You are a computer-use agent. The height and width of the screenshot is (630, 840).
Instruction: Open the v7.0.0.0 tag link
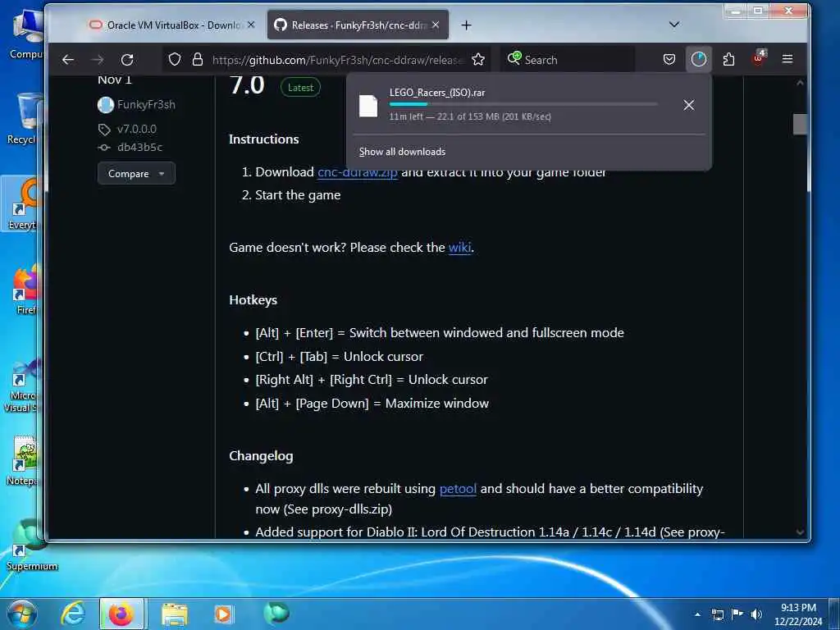click(x=137, y=129)
